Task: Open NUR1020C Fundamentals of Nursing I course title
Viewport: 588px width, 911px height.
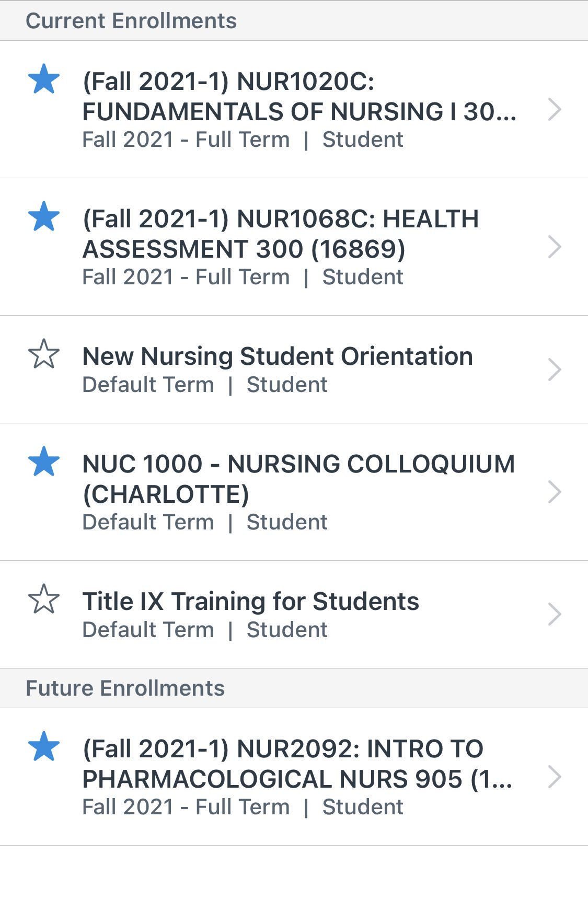Action: click(300, 97)
